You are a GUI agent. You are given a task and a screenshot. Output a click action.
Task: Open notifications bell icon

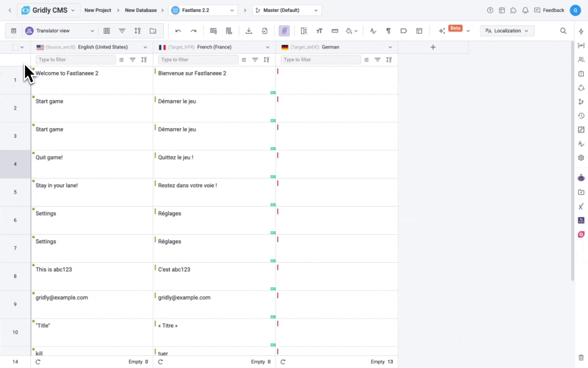pos(525,10)
